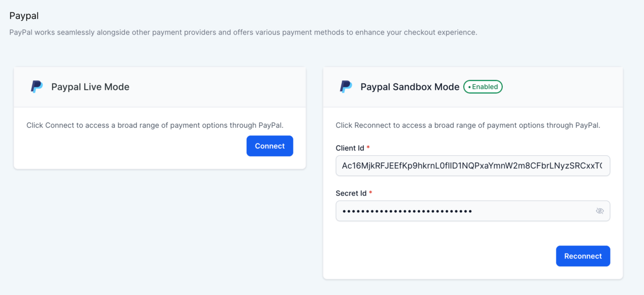Select the Client Id input field
This screenshot has height=295, width=644.
coord(473,166)
